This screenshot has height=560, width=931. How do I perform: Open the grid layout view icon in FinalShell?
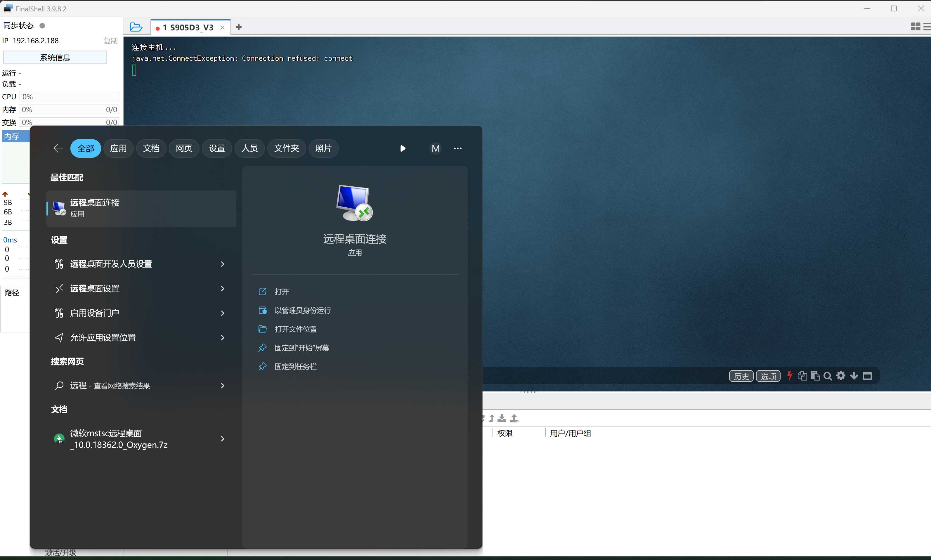point(916,26)
